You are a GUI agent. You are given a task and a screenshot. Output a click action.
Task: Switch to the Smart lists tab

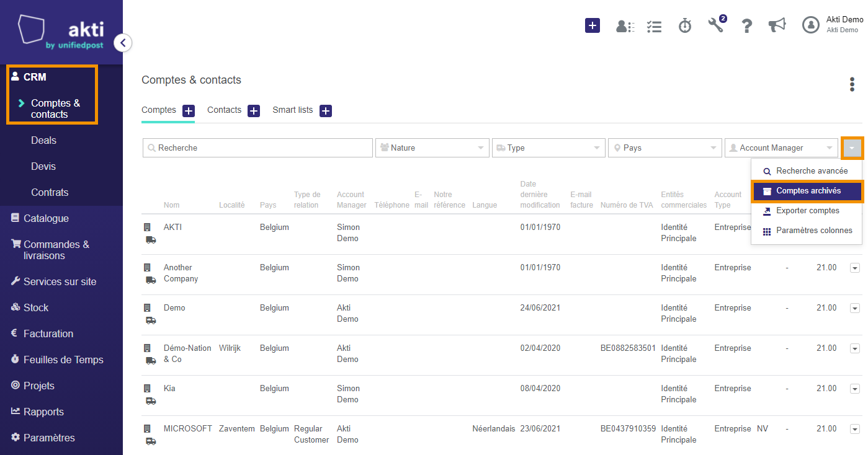click(x=293, y=110)
